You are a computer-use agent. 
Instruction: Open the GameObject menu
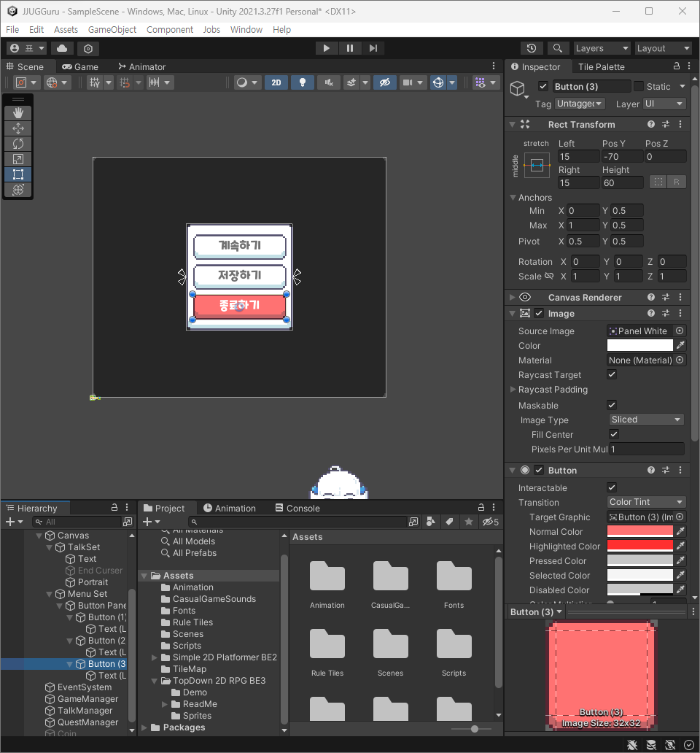(x=112, y=29)
